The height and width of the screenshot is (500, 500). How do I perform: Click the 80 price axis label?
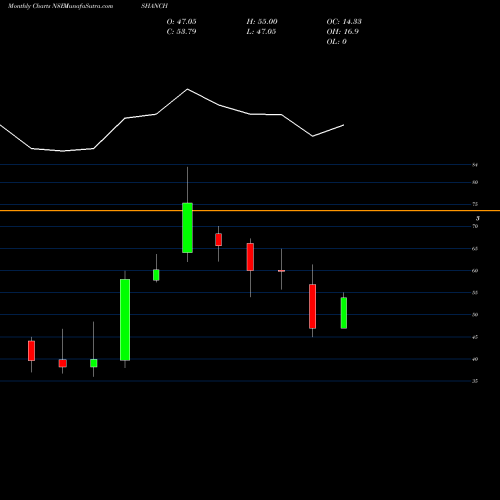[x=475, y=182]
